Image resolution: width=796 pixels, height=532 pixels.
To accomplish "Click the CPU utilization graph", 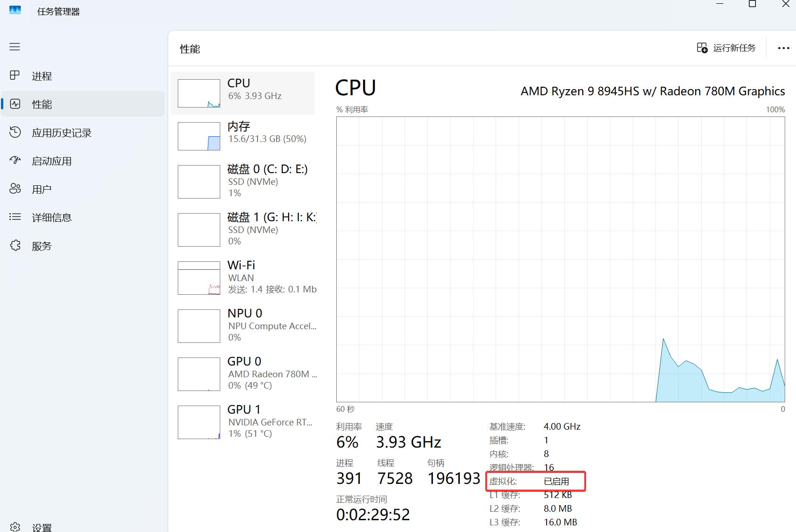I will (x=561, y=259).
